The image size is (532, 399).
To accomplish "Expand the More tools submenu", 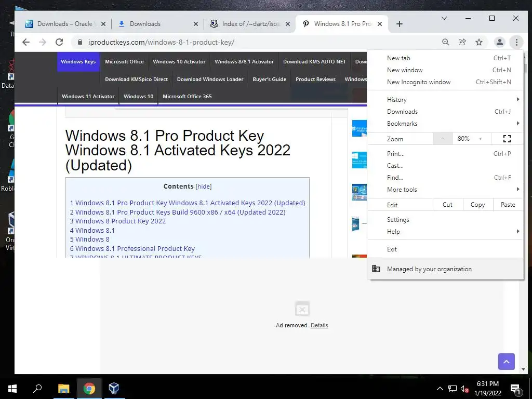I will [445, 189].
